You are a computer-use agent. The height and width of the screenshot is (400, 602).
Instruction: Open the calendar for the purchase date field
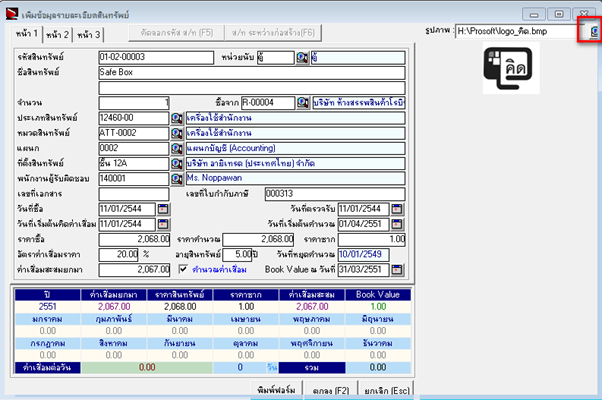pyautogui.click(x=163, y=209)
